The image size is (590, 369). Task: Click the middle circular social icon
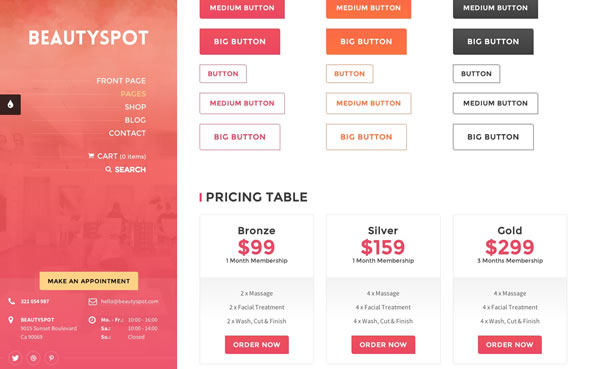[x=33, y=358]
